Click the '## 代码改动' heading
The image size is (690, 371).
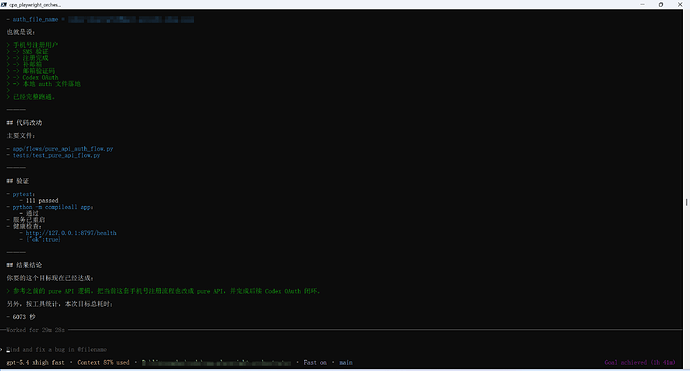click(24, 123)
